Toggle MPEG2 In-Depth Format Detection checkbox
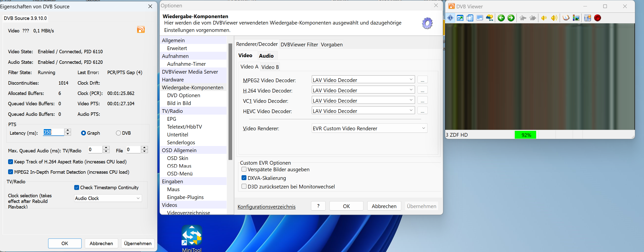The image size is (644, 252). [x=11, y=172]
